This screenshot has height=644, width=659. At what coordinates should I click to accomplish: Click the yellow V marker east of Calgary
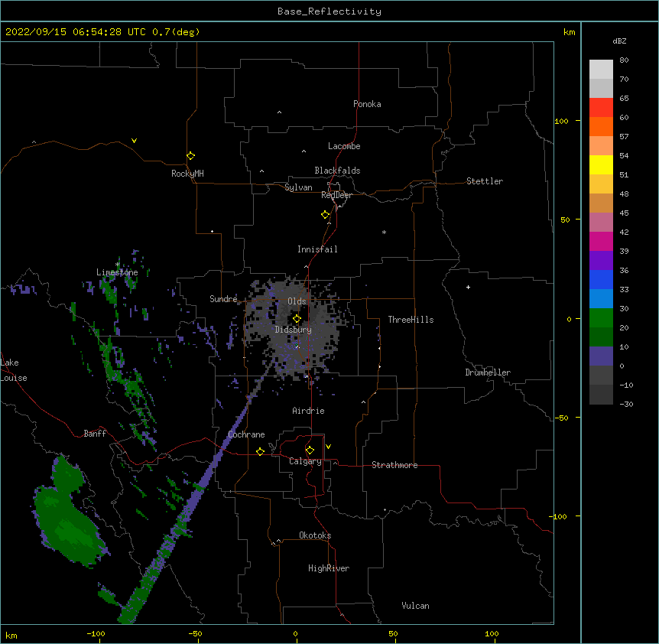tap(328, 447)
